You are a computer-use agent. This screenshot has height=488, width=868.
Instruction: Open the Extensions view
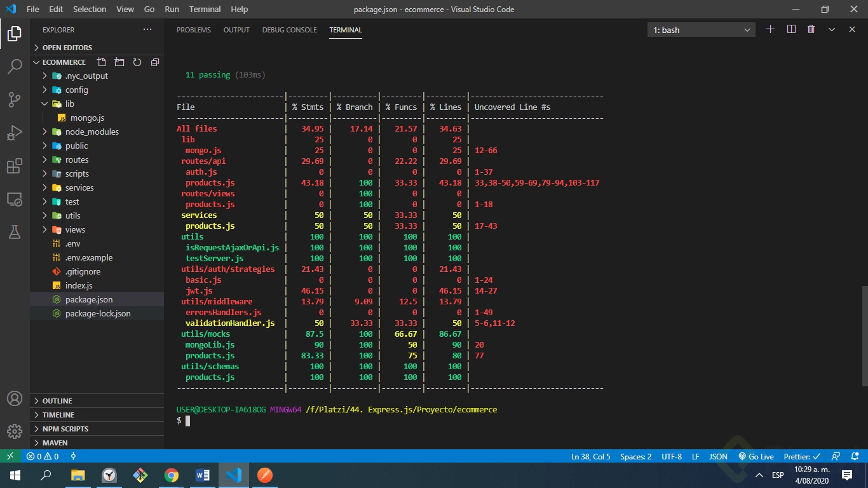click(15, 166)
